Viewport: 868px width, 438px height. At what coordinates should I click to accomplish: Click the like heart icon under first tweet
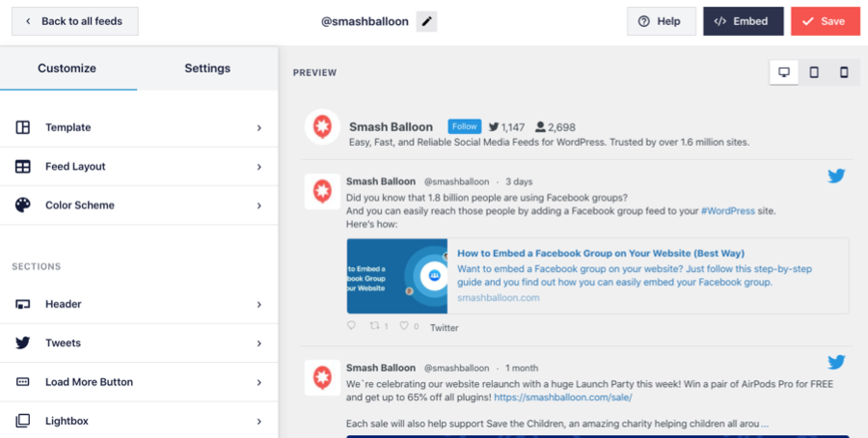[x=404, y=327]
